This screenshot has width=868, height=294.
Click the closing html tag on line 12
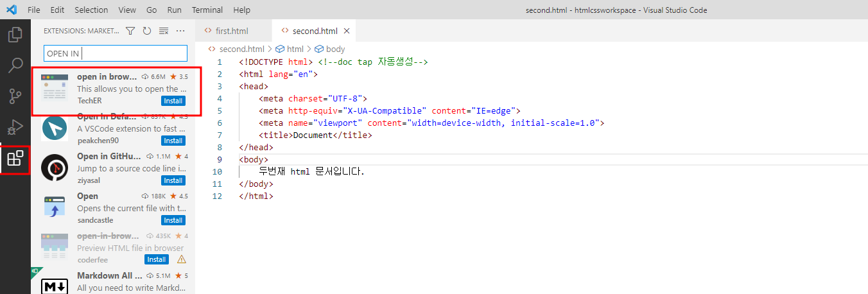point(256,196)
